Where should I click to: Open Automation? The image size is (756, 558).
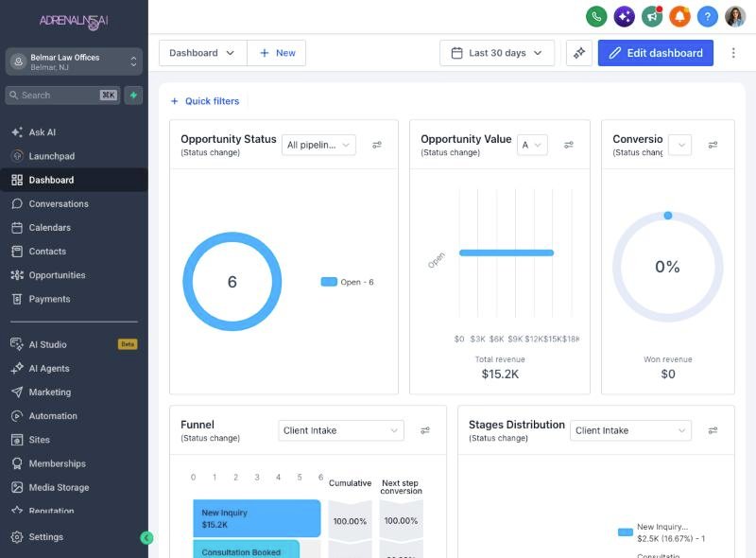tap(74, 416)
